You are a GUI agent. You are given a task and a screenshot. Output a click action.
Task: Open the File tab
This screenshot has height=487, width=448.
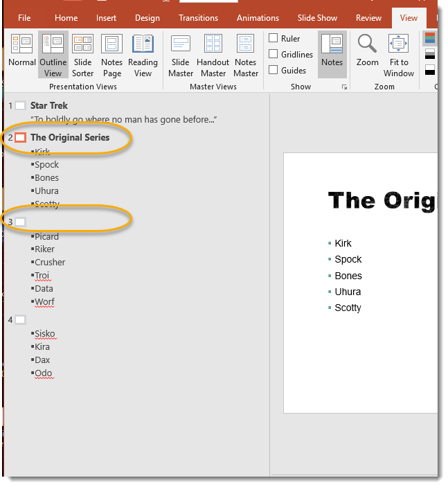click(x=24, y=18)
